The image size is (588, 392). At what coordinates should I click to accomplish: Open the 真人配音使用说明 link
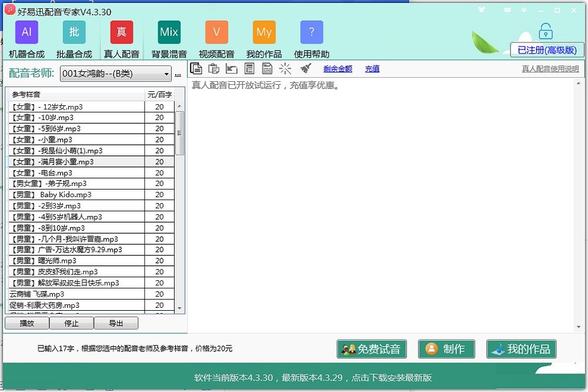pyautogui.click(x=550, y=69)
